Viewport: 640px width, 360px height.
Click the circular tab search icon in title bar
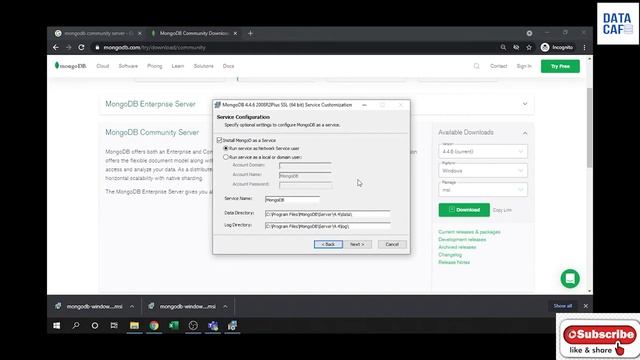[x=529, y=33]
